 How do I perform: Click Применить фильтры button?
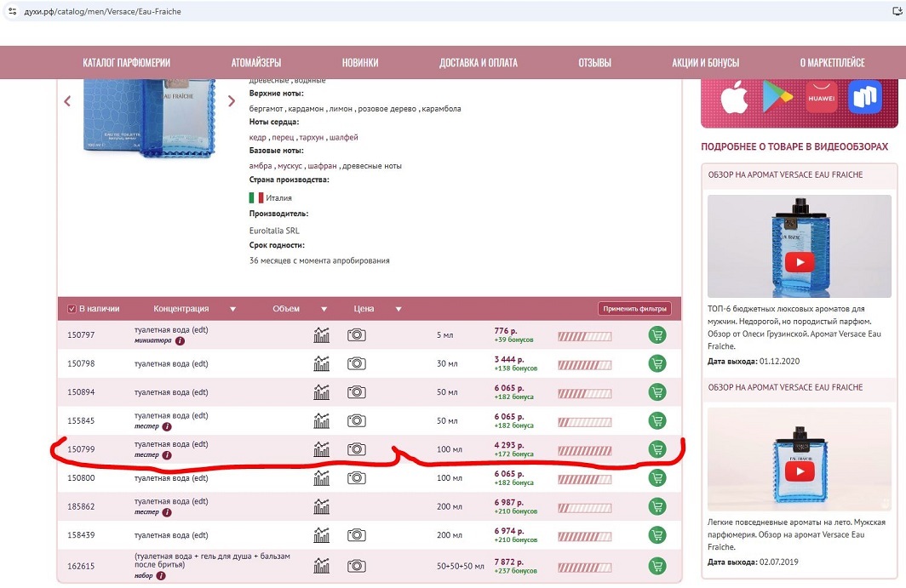click(x=634, y=309)
